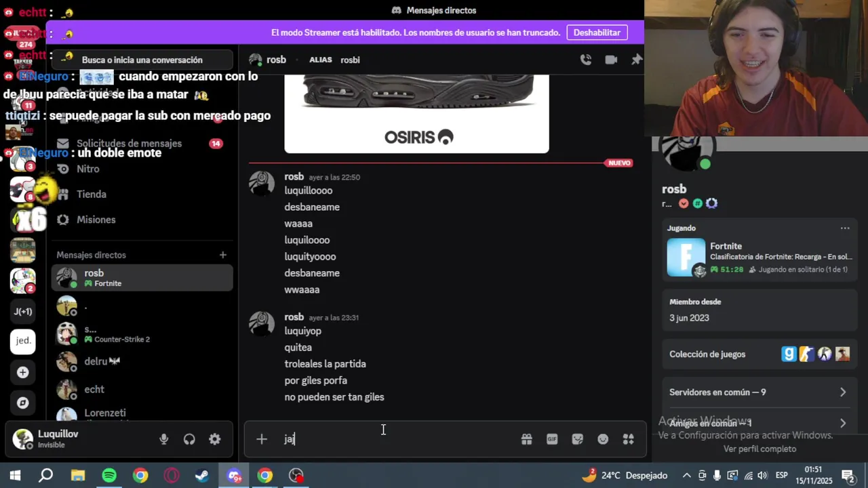The image size is (868, 488).
Task: Open the Lorenzeti conversation
Action: point(142,414)
